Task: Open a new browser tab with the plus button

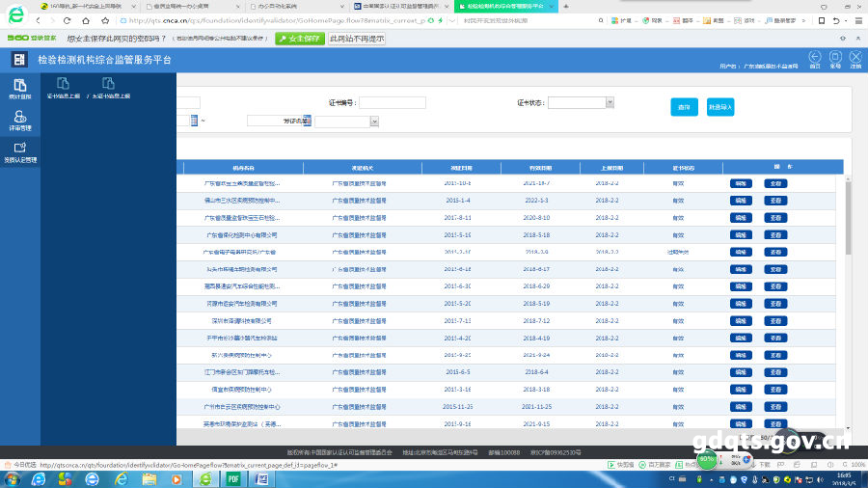Action: [566, 6]
